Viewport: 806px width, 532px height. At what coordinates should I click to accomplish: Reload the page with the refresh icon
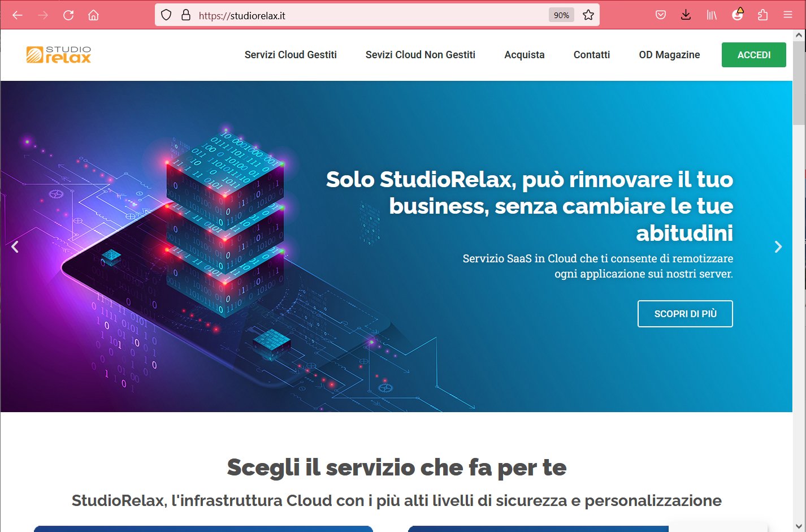68,15
